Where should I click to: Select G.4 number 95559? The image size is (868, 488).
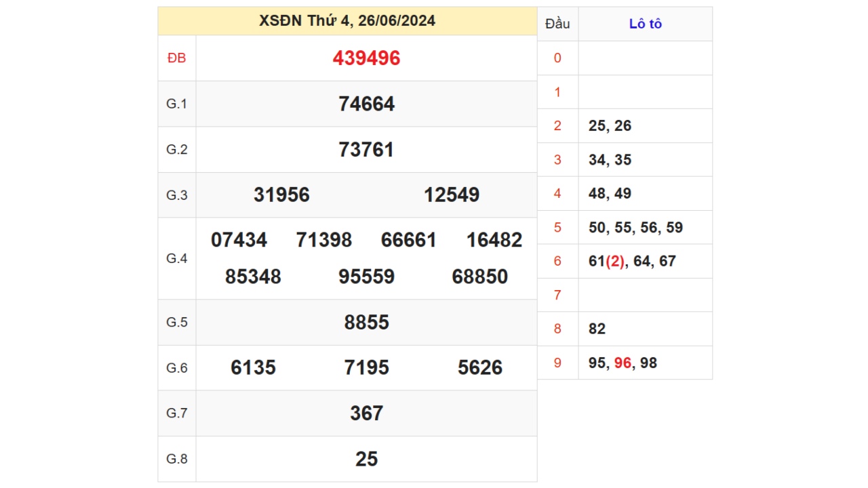366,277
